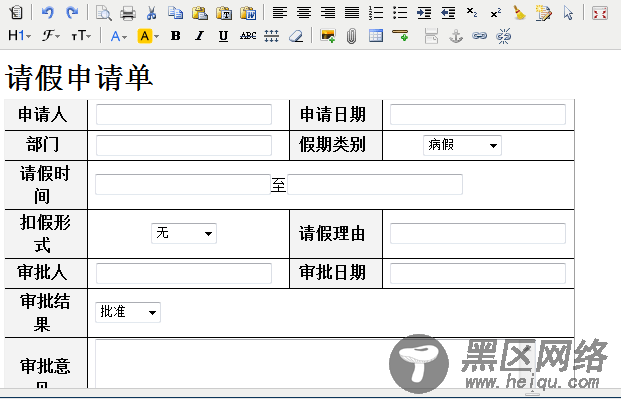The height and width of the screenshot is (399, 621).
Task: Apply subscript formatting
Action: click(472, 12)
